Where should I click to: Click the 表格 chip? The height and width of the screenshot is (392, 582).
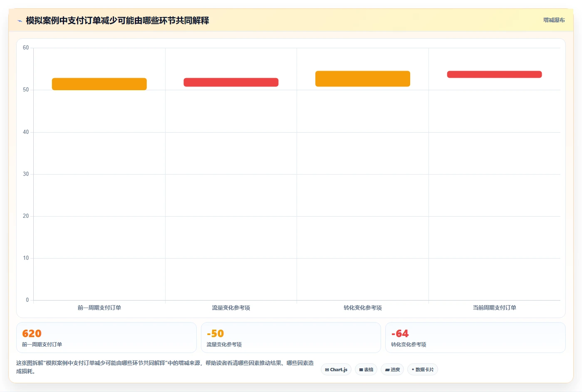pyautogui.click(x=366, y=370)
